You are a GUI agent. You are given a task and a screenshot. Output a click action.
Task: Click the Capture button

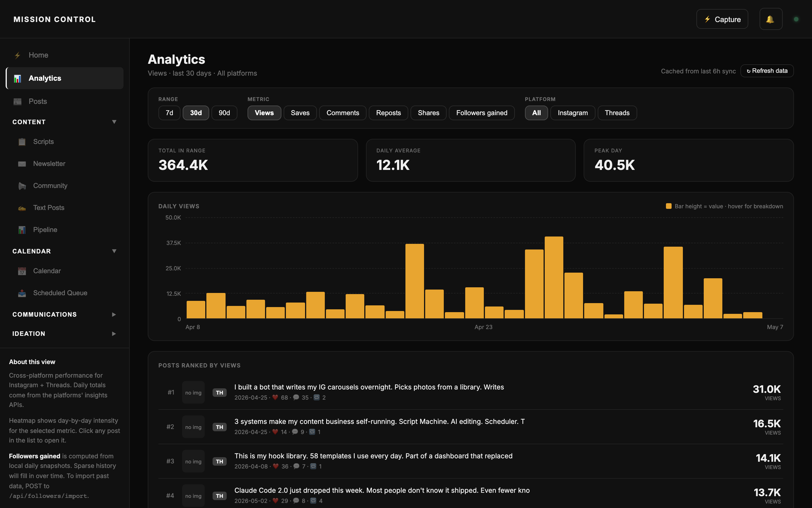722,19
